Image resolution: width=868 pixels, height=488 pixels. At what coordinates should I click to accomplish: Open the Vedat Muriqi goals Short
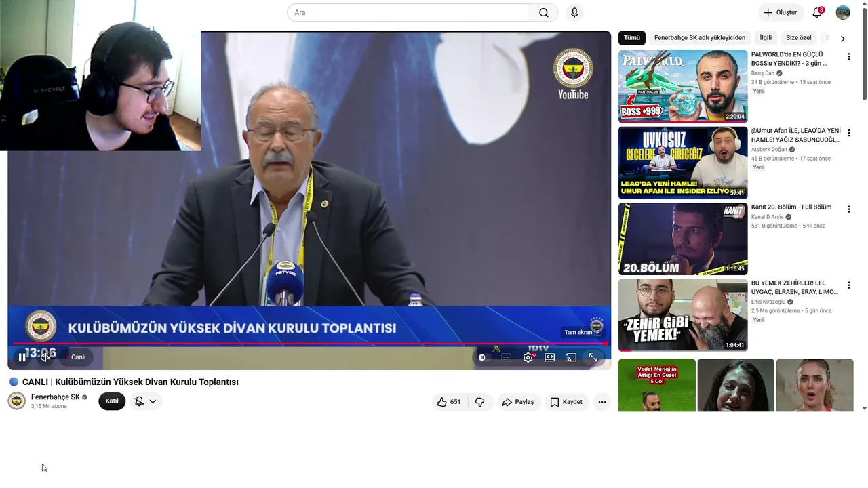(657, 385)
